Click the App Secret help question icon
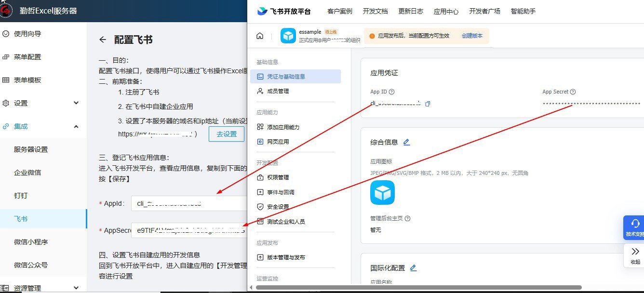The image size is (644, 293). [x=573, y=92]
